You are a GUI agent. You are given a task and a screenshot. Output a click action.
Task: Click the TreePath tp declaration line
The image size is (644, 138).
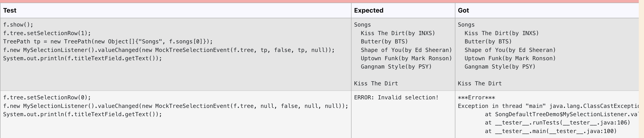tap(108, 41)
